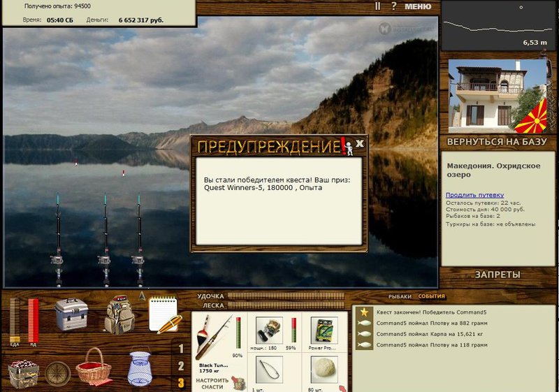
Task: Switch to the РЫБАКИ tab
Action: coord(400,296)
